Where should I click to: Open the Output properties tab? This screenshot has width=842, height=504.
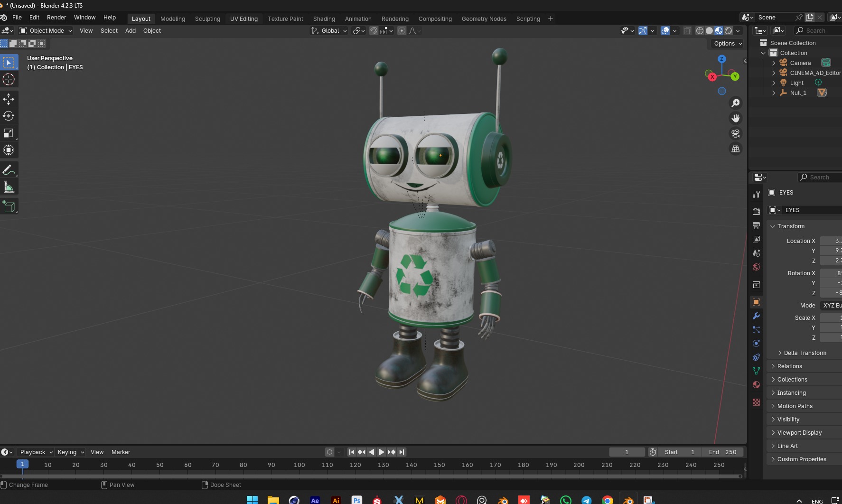point(757,225)
